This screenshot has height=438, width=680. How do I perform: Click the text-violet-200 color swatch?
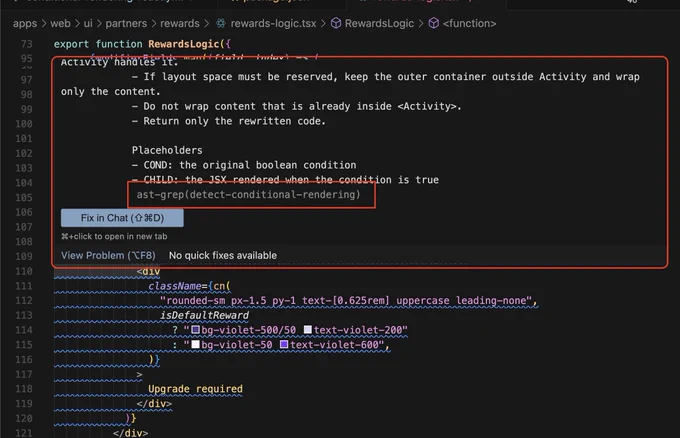tap(307, 330)
